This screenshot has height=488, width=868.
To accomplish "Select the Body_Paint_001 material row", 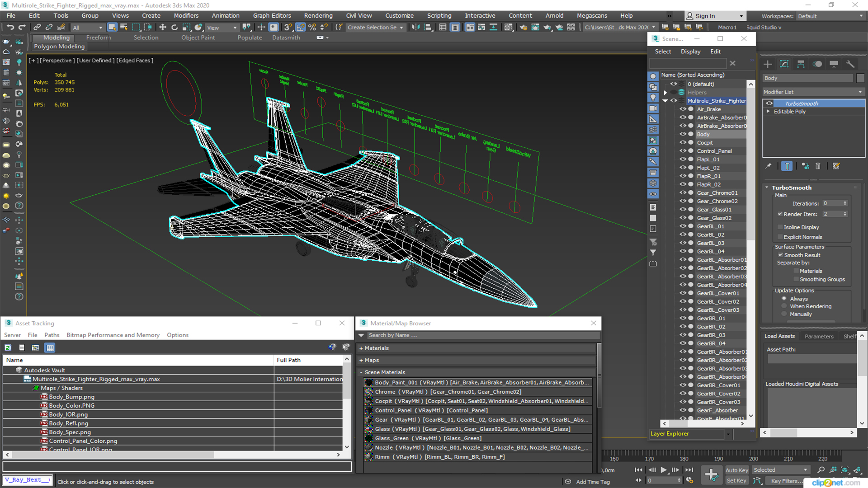I will point(478,382).
